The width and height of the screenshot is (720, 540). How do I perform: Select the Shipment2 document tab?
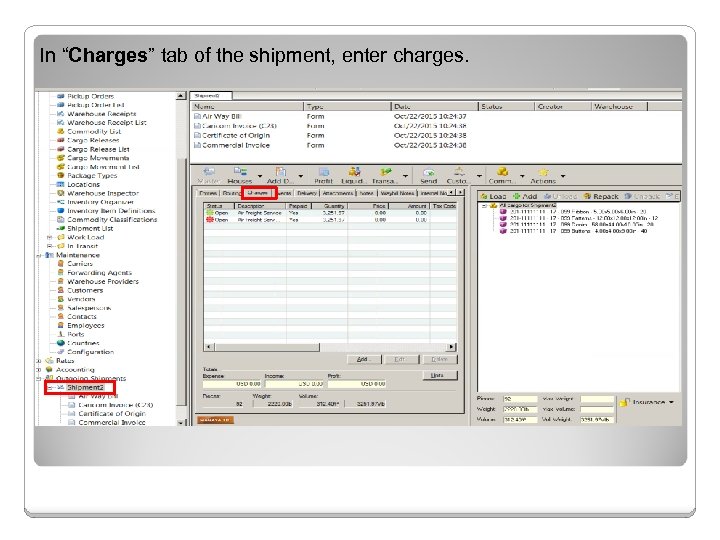pyautogui.click(x=211, y=96)
